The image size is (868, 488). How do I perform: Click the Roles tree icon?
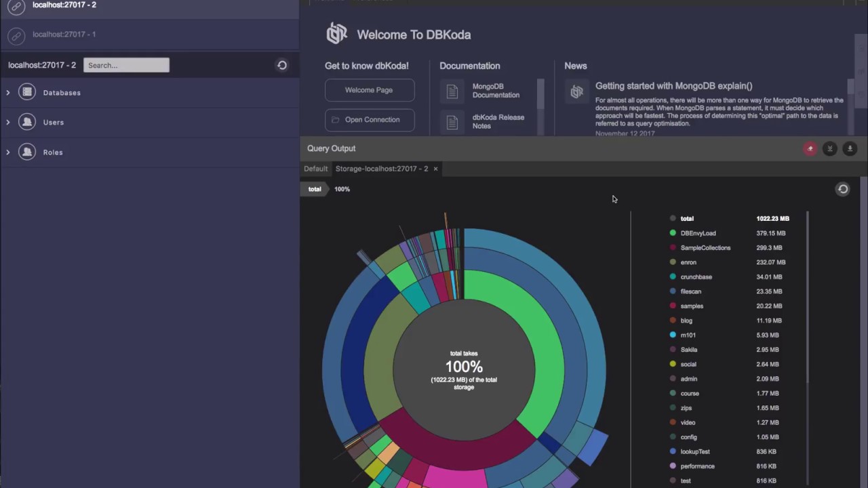27,152
